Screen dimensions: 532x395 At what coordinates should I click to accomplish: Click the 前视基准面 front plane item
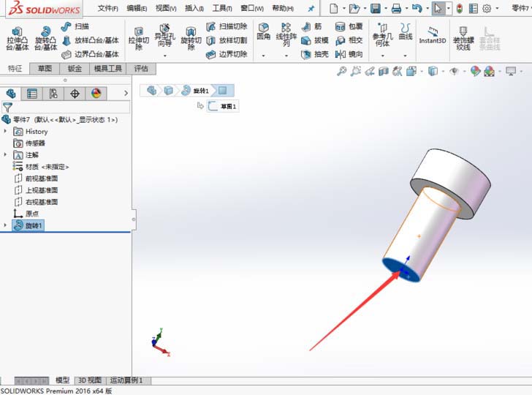[x=41, y=178]
